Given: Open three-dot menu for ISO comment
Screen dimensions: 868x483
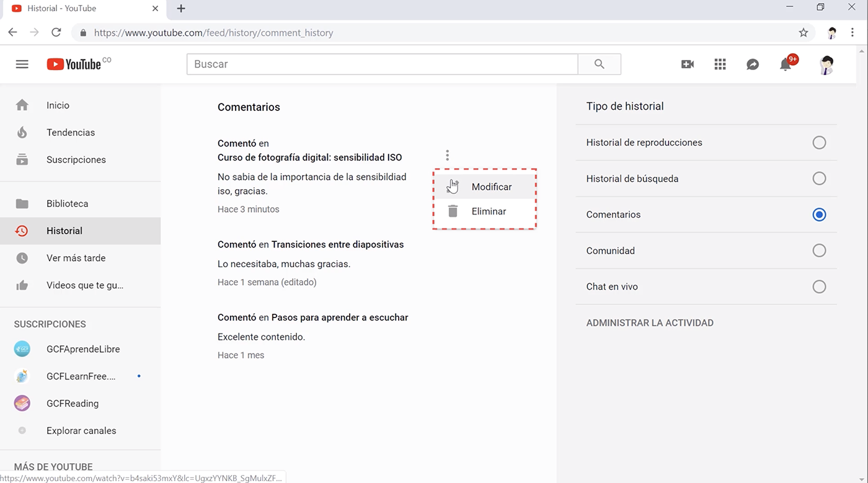Looking at the screenshot, I should pyautogui.click(x=447, y=156).
